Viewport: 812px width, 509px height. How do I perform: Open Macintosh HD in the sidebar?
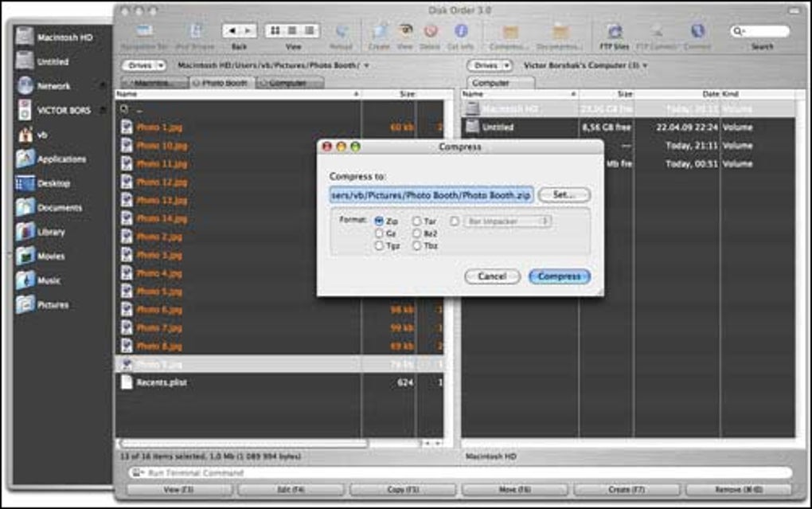tap(54, 37)
